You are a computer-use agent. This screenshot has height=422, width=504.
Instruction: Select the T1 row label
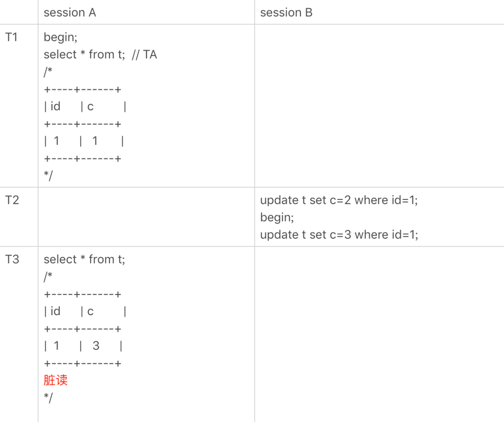coord(11,37)
